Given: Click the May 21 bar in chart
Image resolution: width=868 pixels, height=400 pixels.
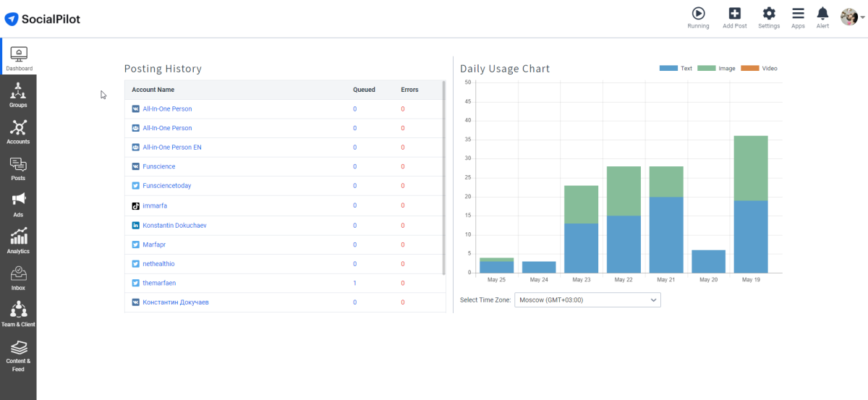Looking at the screenshot, I should tap(665, 219).
